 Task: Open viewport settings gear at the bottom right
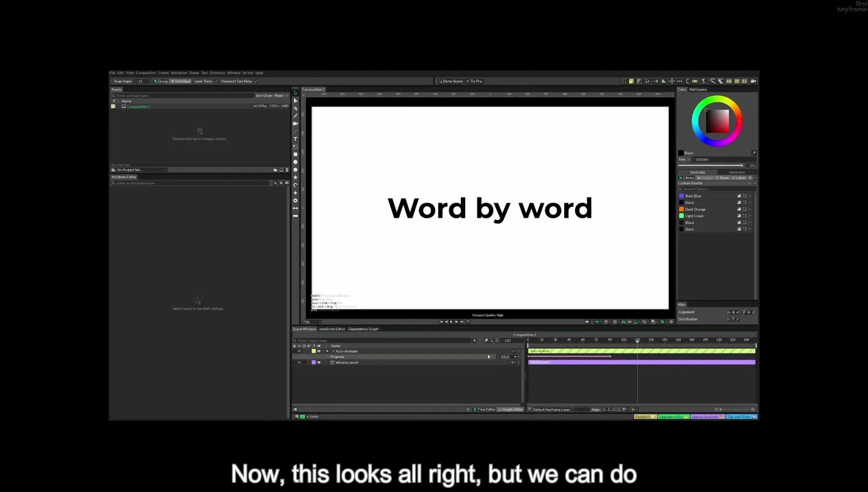click(671, 322)
